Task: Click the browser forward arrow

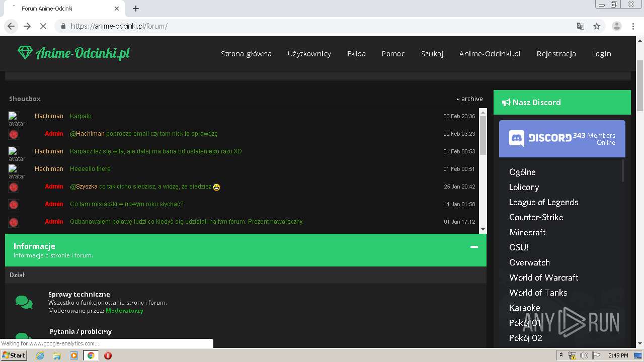Action: pos(27,26)
